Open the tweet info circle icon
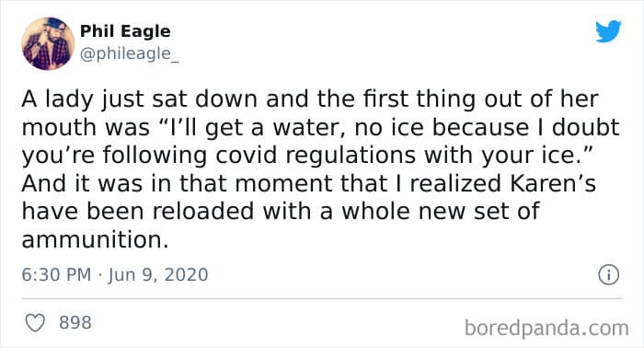644x348 pixels. coord(608,275)
